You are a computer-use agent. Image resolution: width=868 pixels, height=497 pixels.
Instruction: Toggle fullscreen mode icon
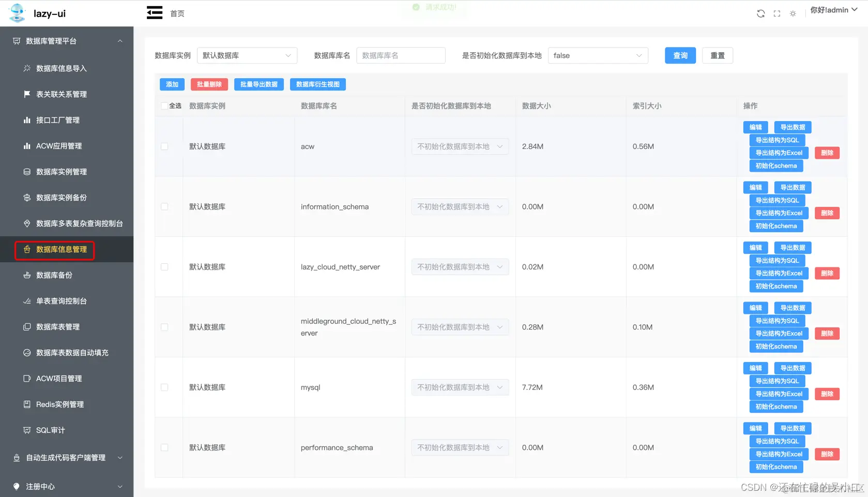coord(776,13)
